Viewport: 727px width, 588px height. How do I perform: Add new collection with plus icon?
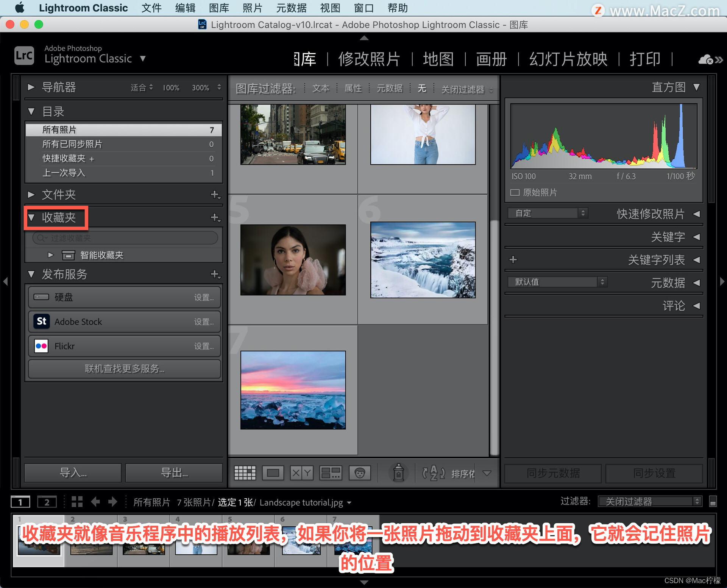pyautogui.click(x=215, y=218)
